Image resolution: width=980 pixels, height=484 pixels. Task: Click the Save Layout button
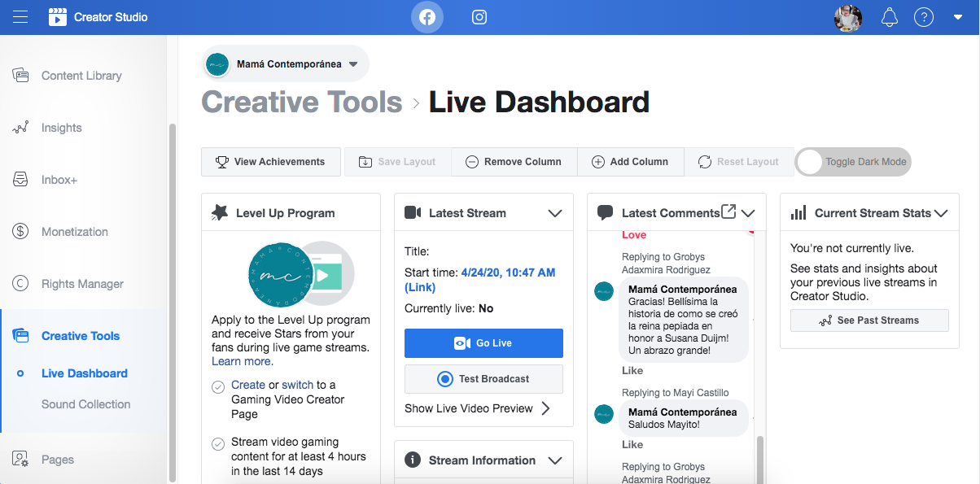click(x=397, y=162)
